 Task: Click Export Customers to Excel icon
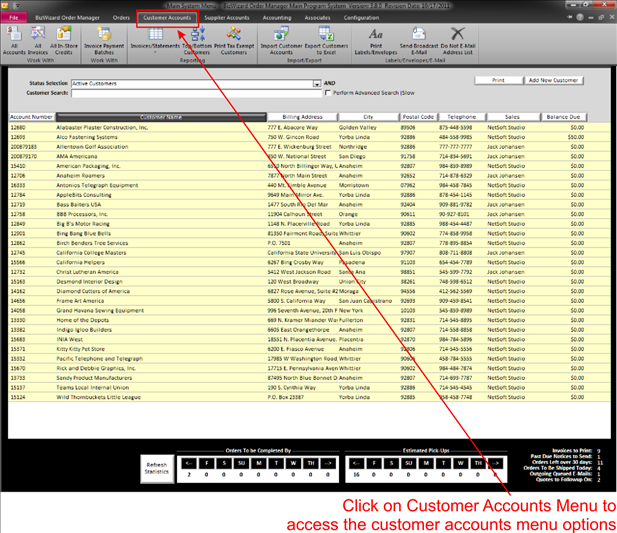point(326,41)
